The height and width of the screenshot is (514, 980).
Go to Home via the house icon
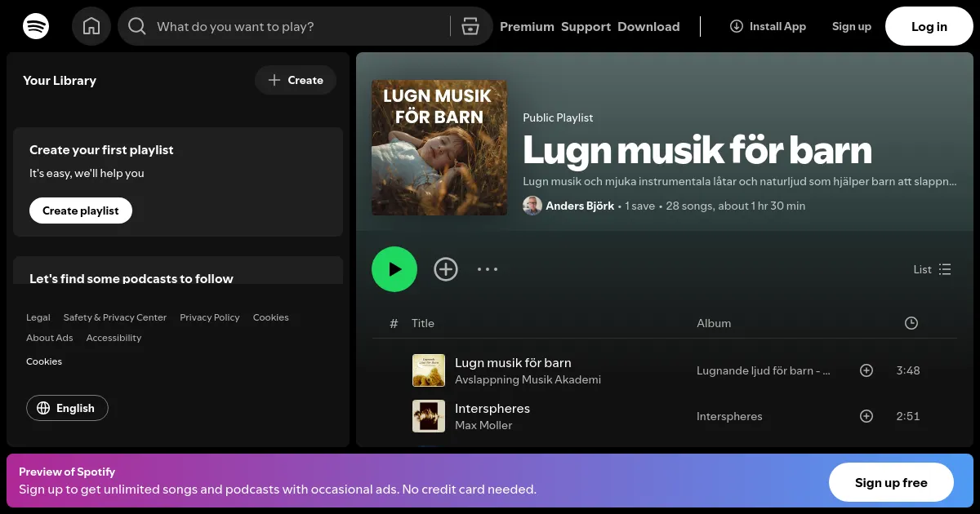[x=91, y=26]
